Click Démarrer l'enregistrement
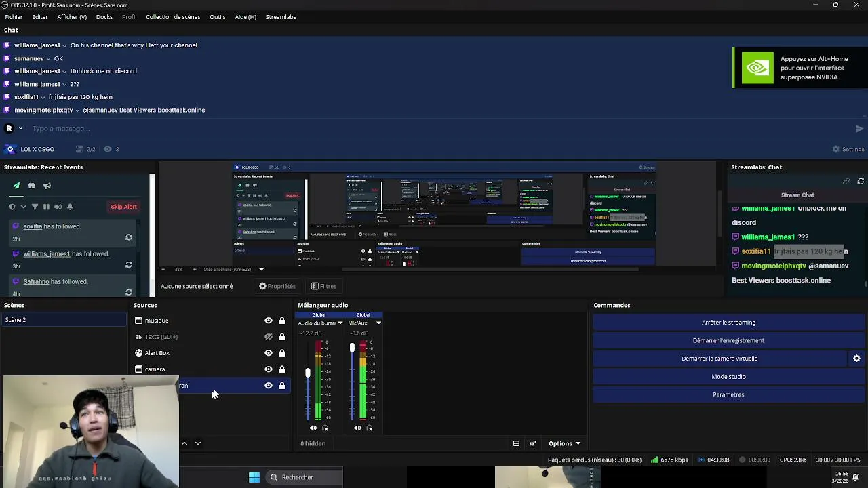Image resolution: width=868 pixels, height=488 pixels. [729, 340]
